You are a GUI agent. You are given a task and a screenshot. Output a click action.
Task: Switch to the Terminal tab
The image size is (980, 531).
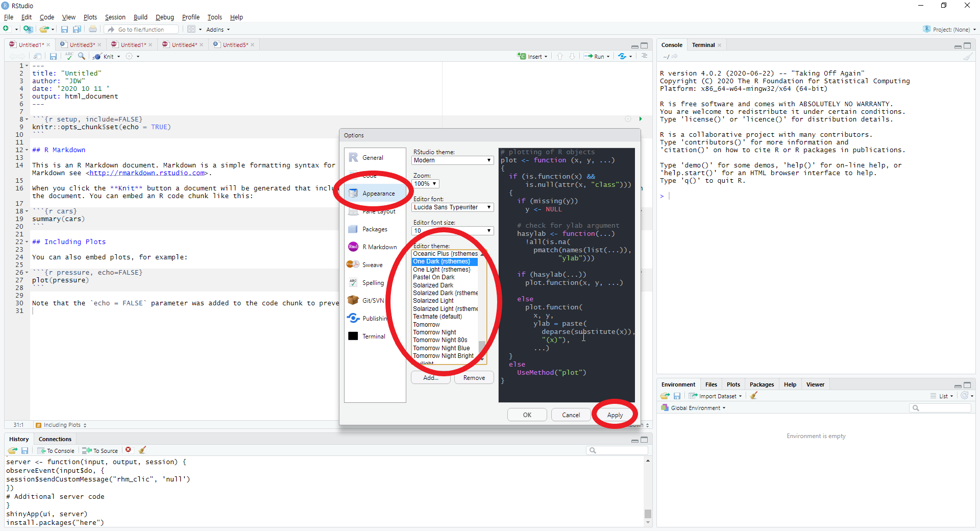[x=703, y=45]
